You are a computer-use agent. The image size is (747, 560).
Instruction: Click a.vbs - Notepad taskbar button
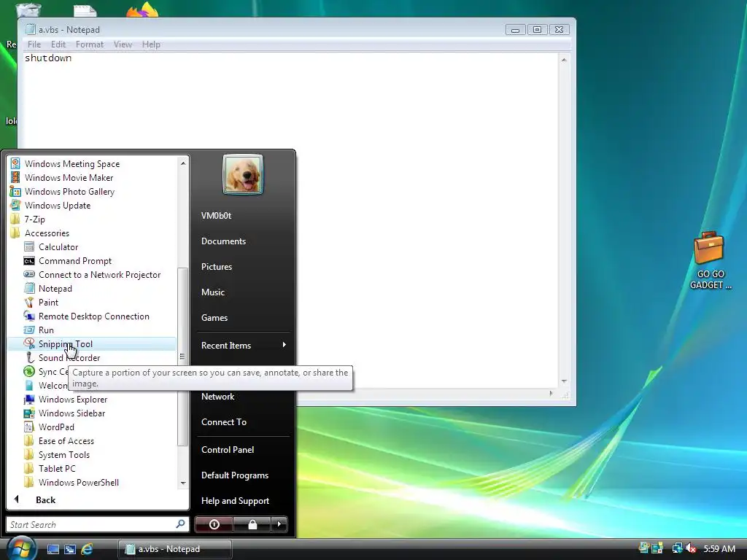point(175,549)
